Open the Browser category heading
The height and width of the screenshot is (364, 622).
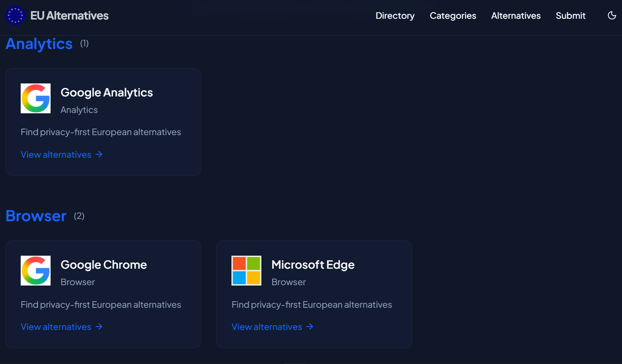[x=36, y=216]
